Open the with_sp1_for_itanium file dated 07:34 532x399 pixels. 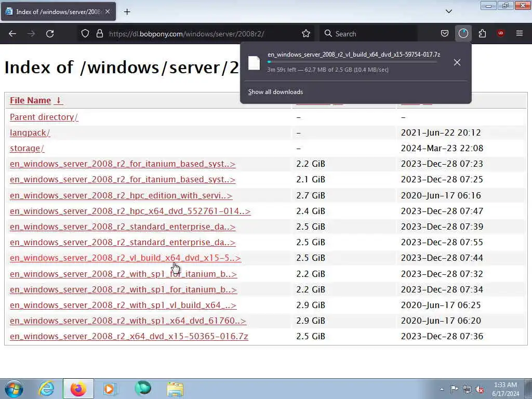[x=123, y=289]
